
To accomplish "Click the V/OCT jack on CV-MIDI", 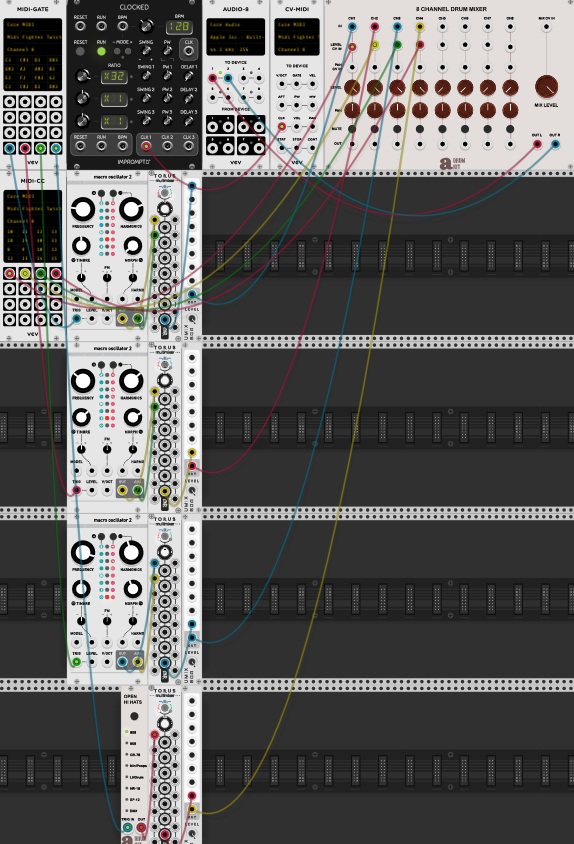I will pos(282,85).
